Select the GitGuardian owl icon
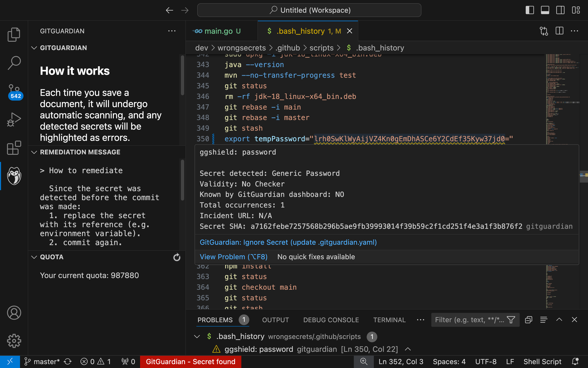The width and height of the screenshot is (588, 368). (x=14, y=176)
